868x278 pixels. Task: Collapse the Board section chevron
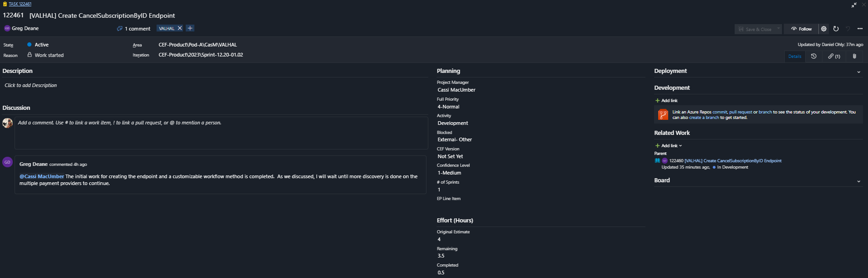859,181
